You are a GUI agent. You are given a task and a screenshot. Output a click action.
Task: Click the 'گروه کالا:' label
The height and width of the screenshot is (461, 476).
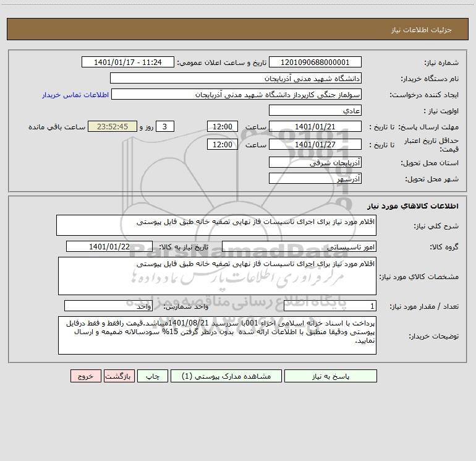click(x=444, y=247)
